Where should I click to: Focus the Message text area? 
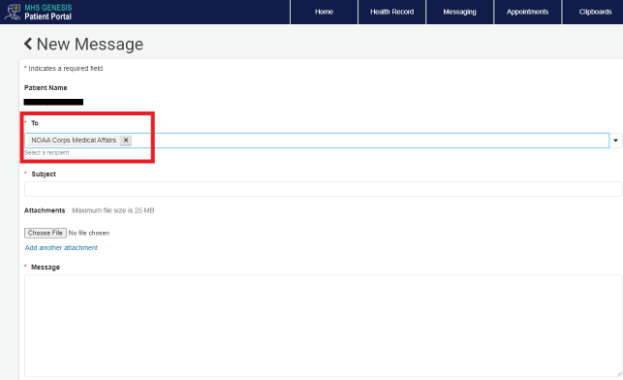pyautogui.click(x=323, y=325)
